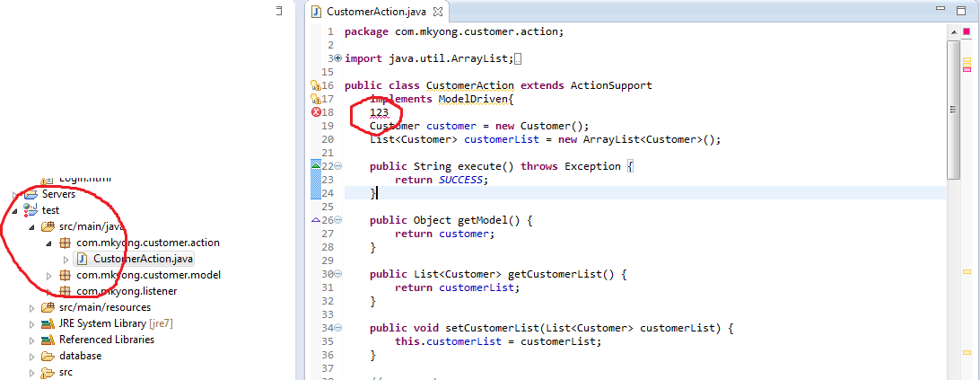980x380 pixels.
Task: Select the JRE System Library [jre7] label
Action: [117, 323]
